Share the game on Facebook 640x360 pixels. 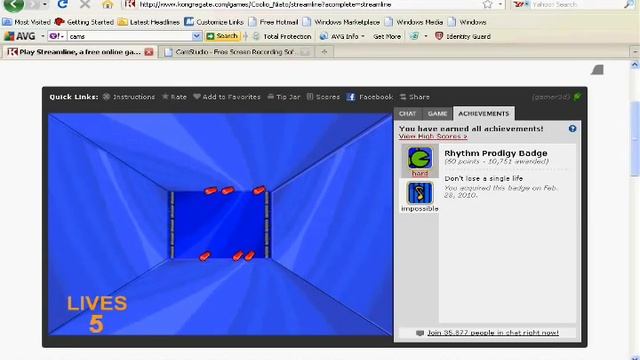(370, 97)
